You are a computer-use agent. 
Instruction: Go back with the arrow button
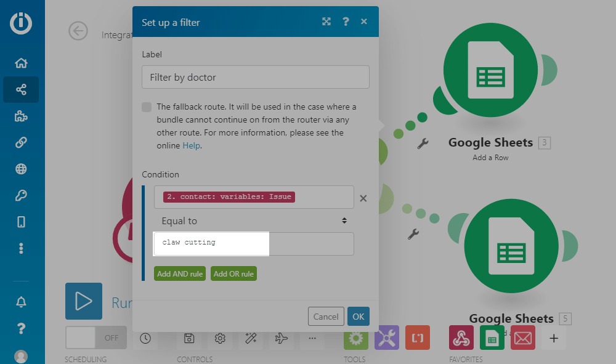point(78,31)
